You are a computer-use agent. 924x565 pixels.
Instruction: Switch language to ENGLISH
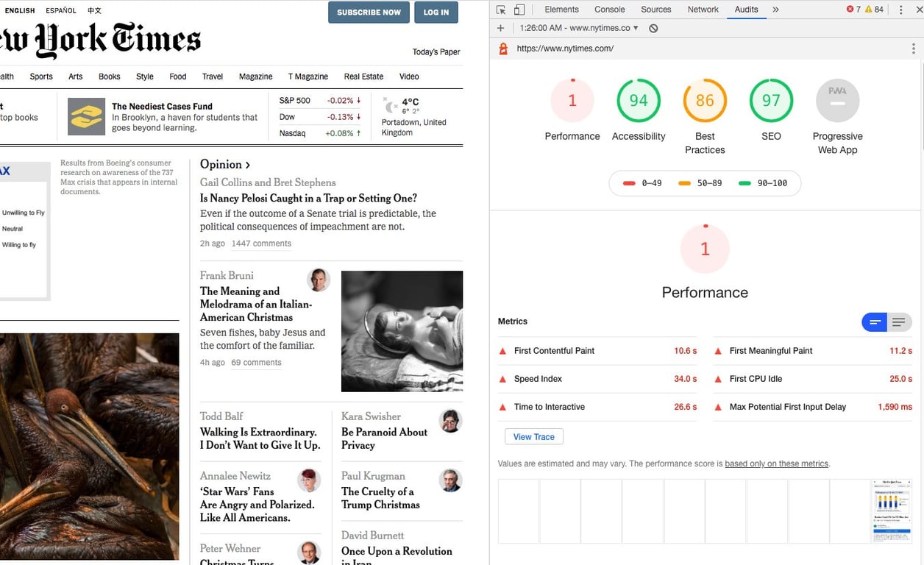pos(20,10)
